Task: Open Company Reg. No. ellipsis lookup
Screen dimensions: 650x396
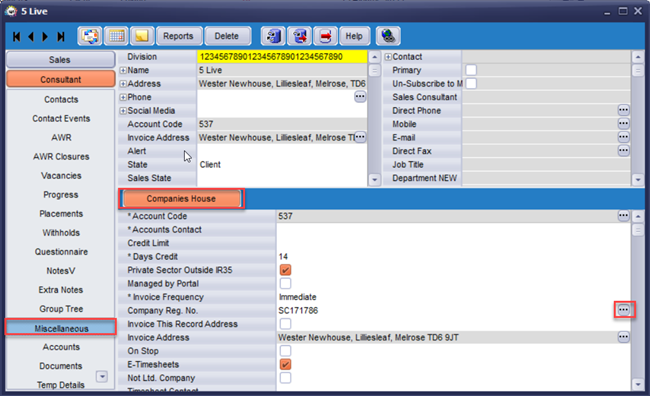Action: click(x=623, y=310)
